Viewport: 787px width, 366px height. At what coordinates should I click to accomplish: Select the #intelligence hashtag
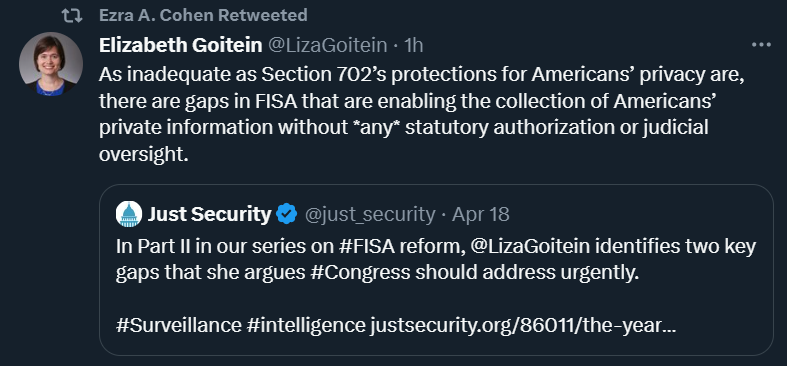coord(306,325)
